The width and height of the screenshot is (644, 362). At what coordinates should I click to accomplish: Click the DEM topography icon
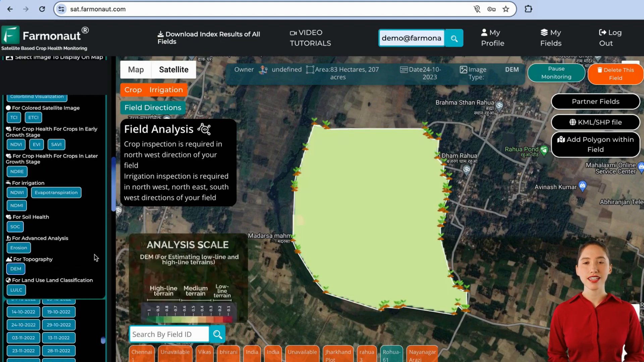(x=15, y=269)
